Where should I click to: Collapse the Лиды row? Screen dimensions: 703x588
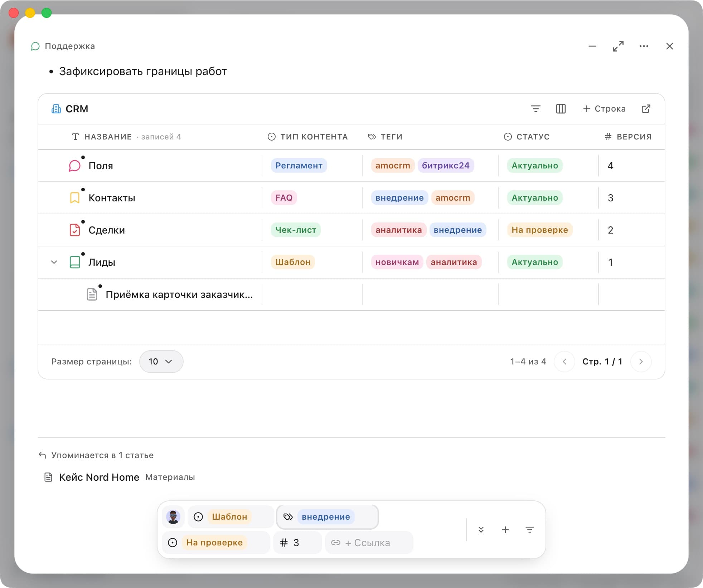pos(54,262)
